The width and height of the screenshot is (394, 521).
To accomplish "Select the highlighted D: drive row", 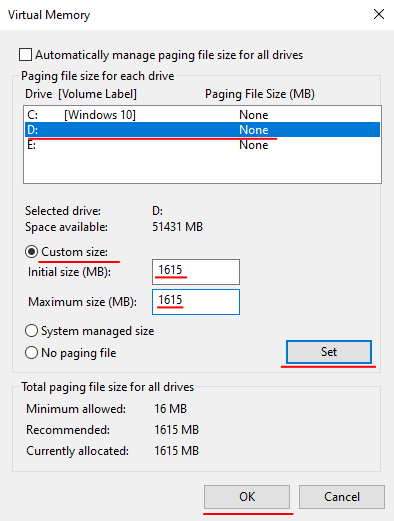I will click(x=202, y=130).
